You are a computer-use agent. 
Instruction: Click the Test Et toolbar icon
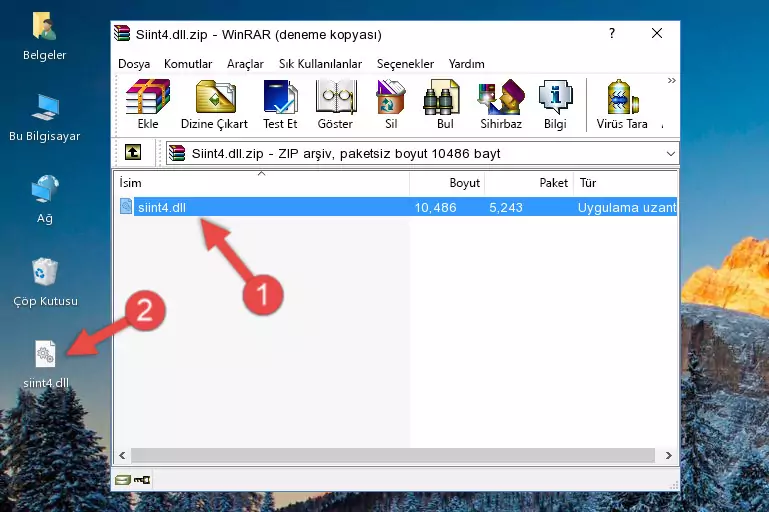[280, 97]
